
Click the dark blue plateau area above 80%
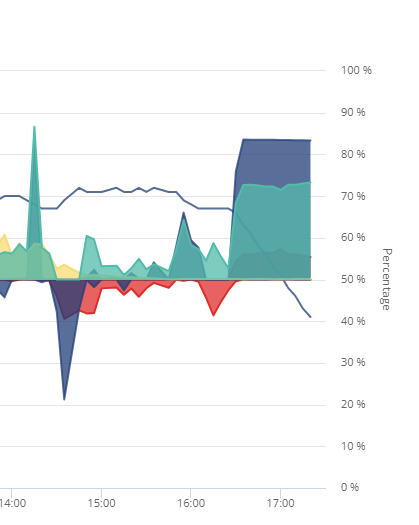point(275,161)
